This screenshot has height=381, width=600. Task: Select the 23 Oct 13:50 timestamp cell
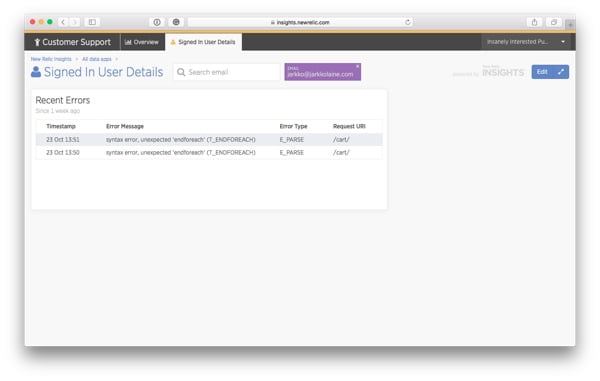[x=63, y=152]
